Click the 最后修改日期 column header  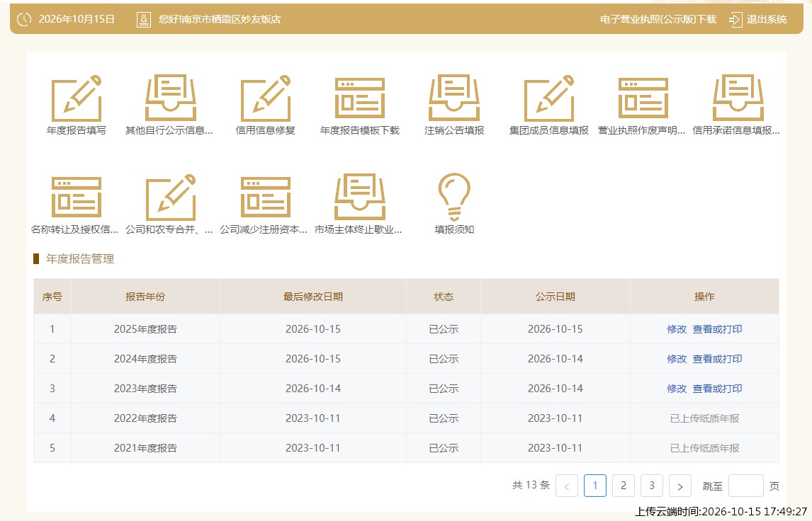coord(313,297)
